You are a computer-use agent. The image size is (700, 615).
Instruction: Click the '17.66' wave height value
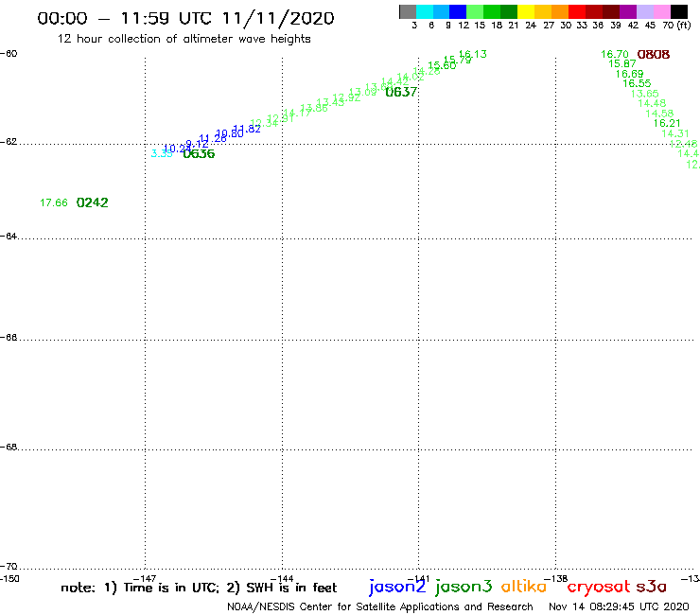pos(54,202)
